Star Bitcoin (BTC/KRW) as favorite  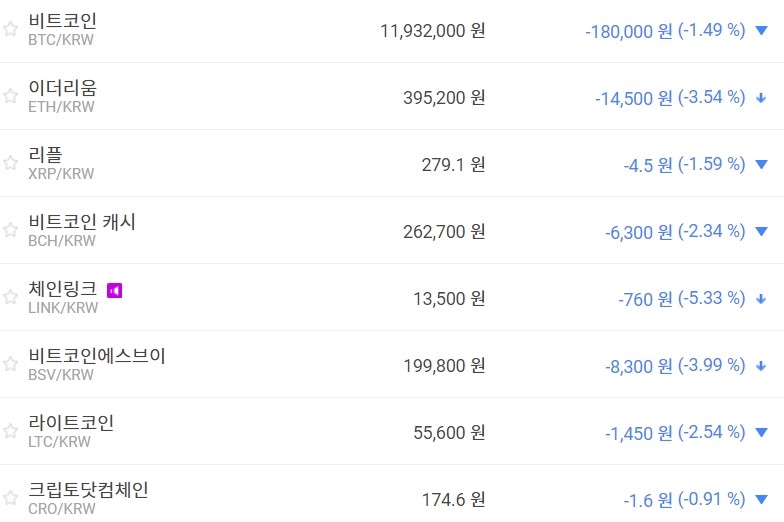tap(10, 29)
